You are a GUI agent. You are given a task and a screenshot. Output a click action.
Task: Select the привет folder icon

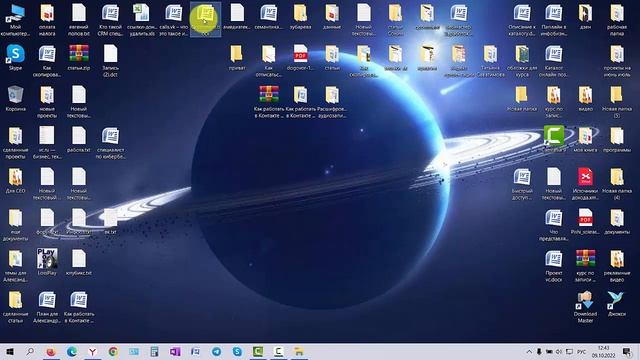(237, 57)
